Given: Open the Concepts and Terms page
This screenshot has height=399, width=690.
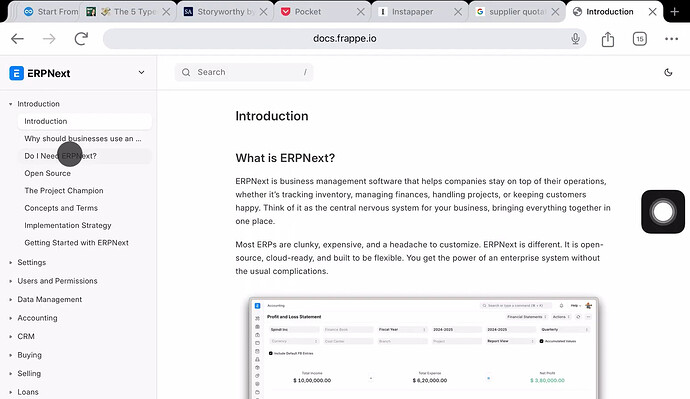Looking at the screenshot, I should [x=84, y=208].
